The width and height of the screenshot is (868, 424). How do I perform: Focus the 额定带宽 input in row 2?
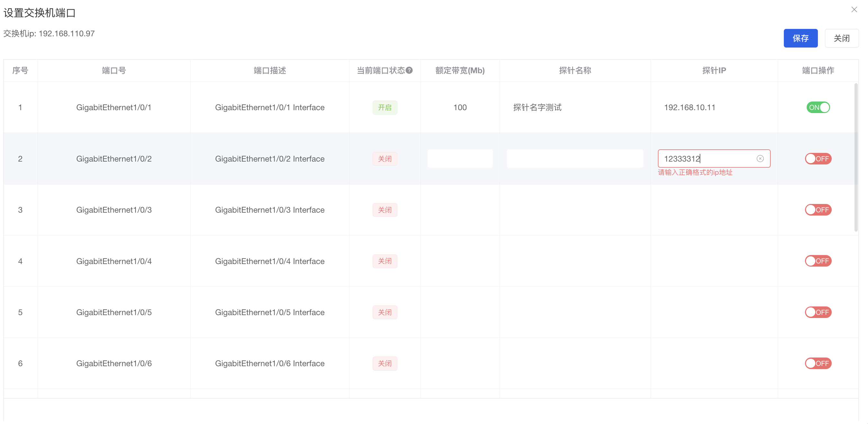[x=460, y=159]
